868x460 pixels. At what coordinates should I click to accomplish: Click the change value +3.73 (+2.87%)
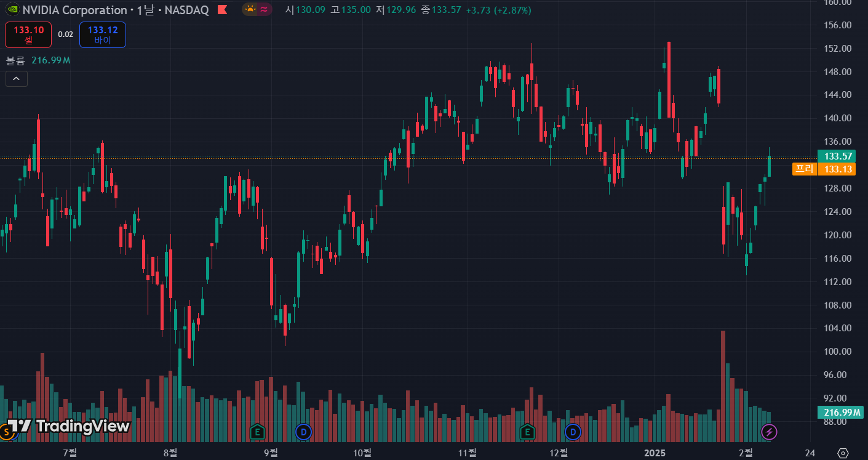tap(498, 10)
